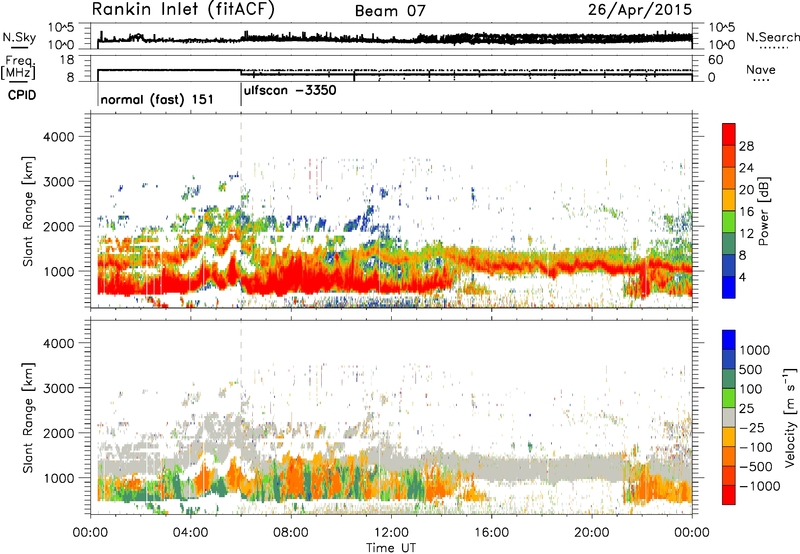Screen dimensions: 800x554
Task: Click the 'N.Search' legend label
Action: click(773, 37)
